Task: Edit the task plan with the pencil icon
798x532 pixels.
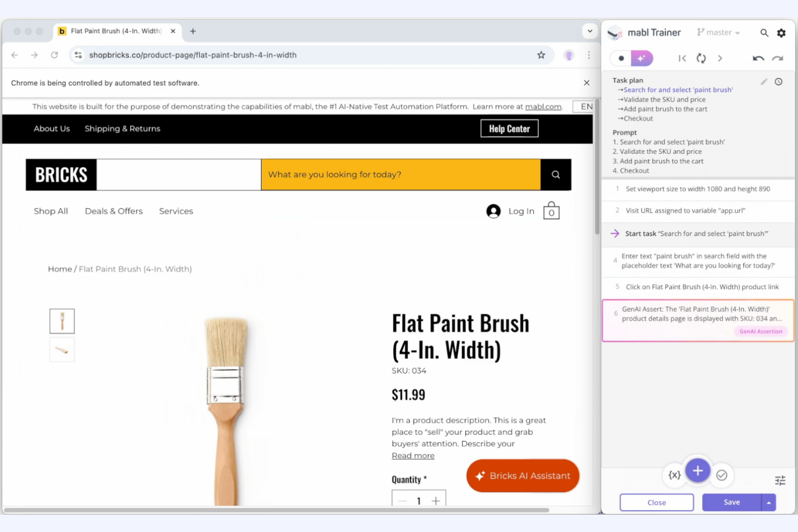Action: pos(763,81)
